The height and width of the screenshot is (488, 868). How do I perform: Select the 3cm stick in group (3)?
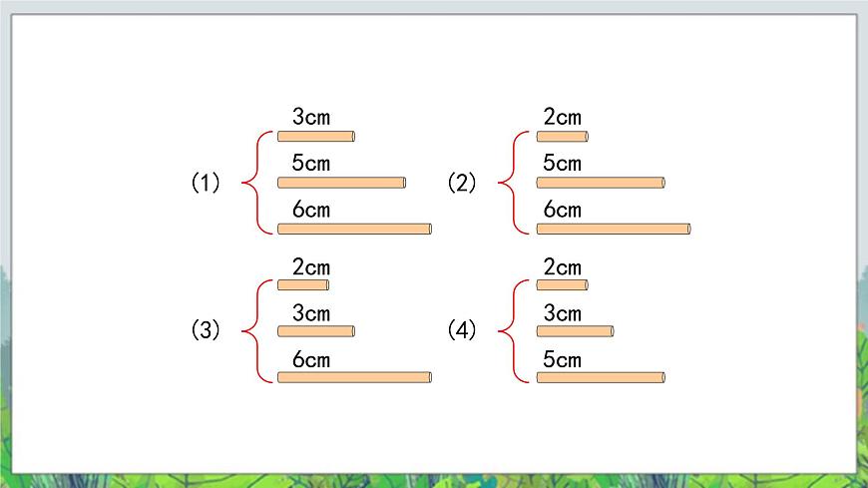pyautogui.click(x=316, y=331)
